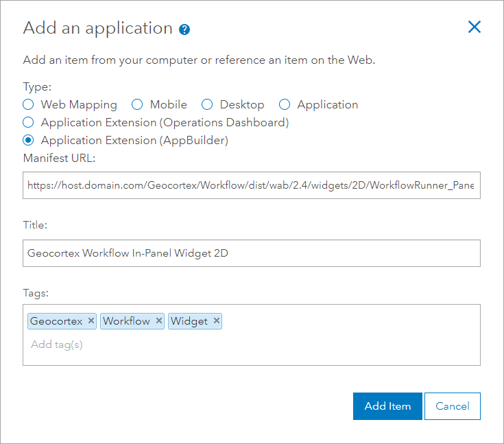Select Application Extension (AppBuilder) option
This screenshot has width=504, height=444.
(28, 141)
